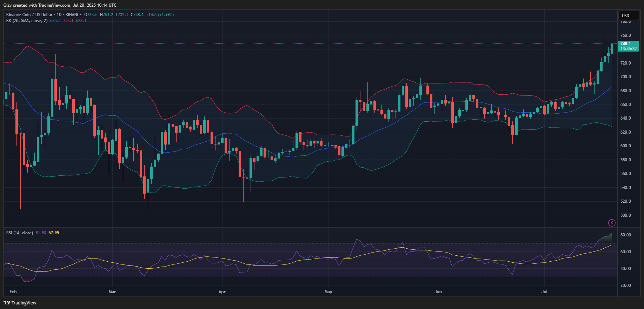Viewport: 644px width, 309px height.
Task: Click the blue BB basis value 685.6
Action: click(x=55, y=21)
